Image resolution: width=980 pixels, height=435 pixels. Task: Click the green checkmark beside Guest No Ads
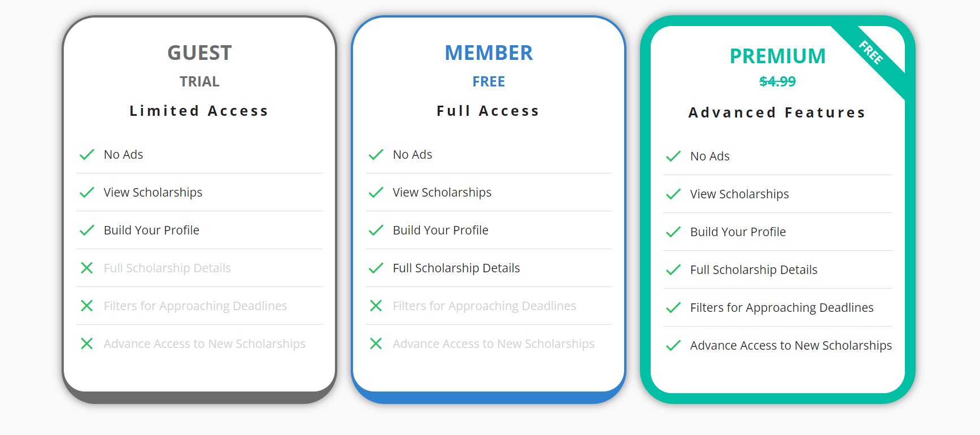pos(86,155)
